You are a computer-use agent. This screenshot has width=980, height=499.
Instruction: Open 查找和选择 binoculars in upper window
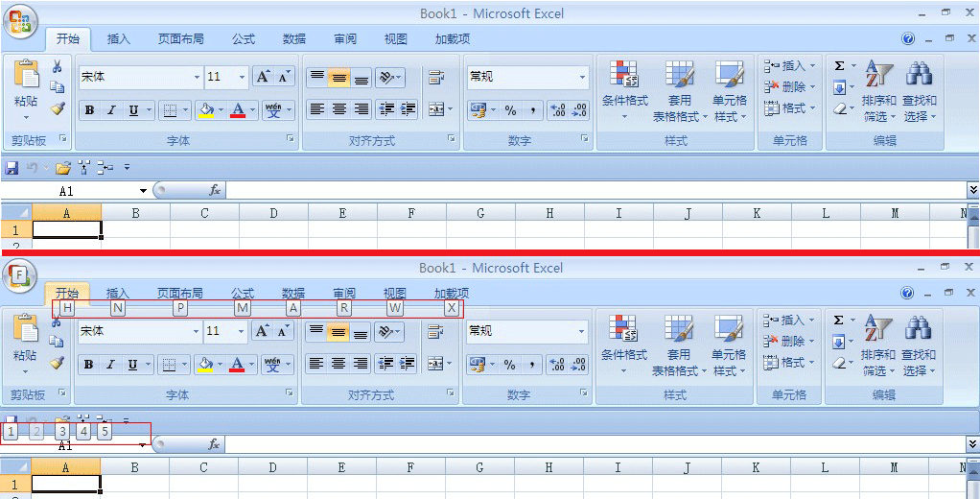(x=919, y=90)
